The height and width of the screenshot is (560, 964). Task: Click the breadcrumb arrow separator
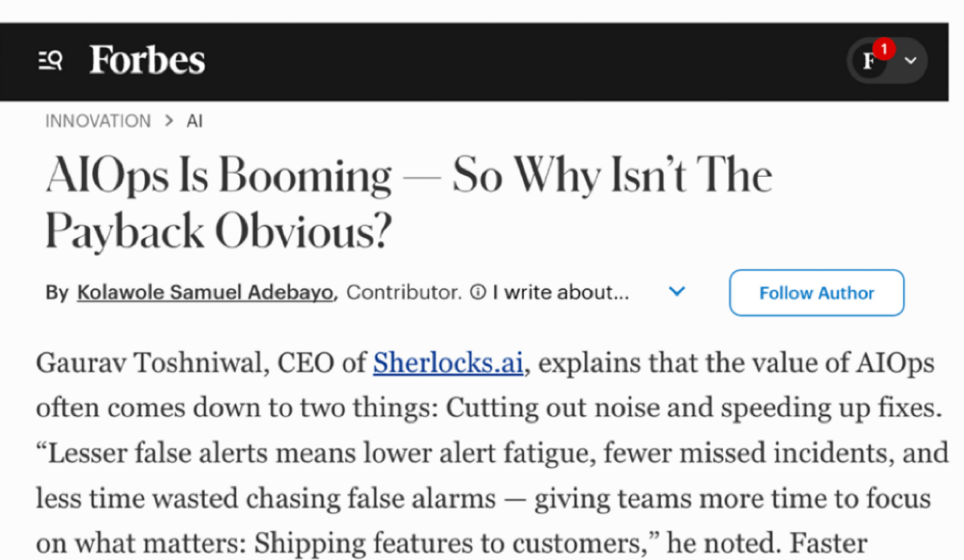point(170,121)
